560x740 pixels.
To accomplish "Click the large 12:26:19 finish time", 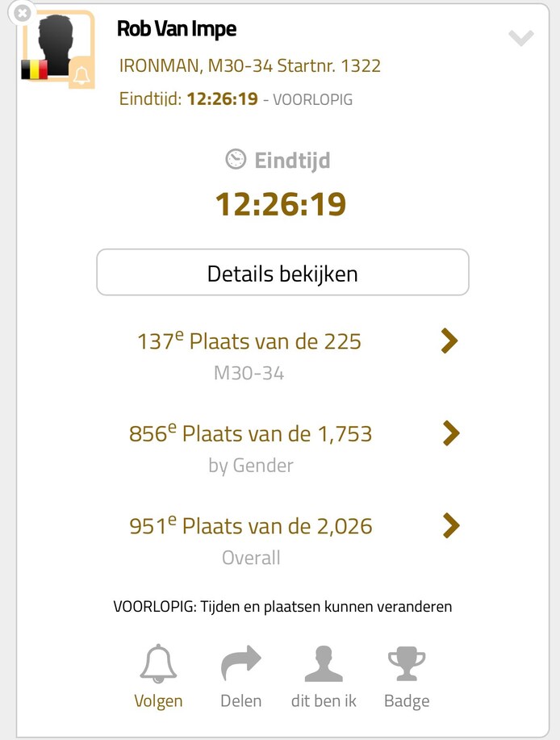I will [x=280, y=204].
